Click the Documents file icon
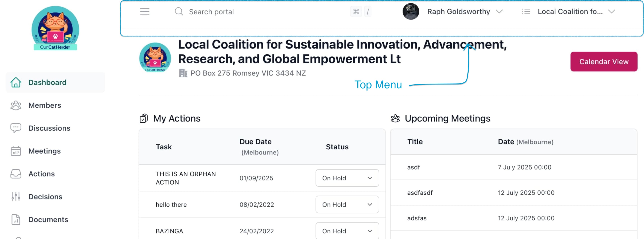644x239 pixels. point(16,219)
